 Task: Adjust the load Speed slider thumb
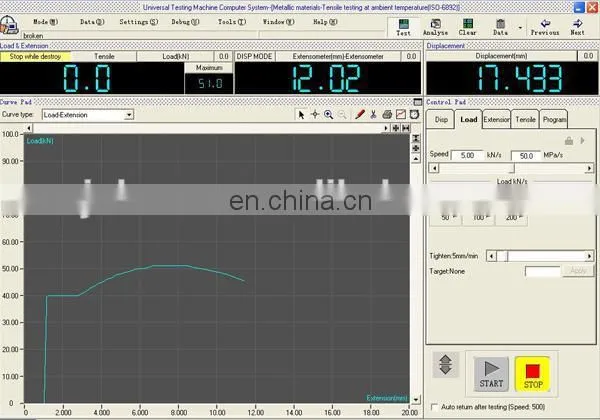pyautogui.click(x=514, y=168)
